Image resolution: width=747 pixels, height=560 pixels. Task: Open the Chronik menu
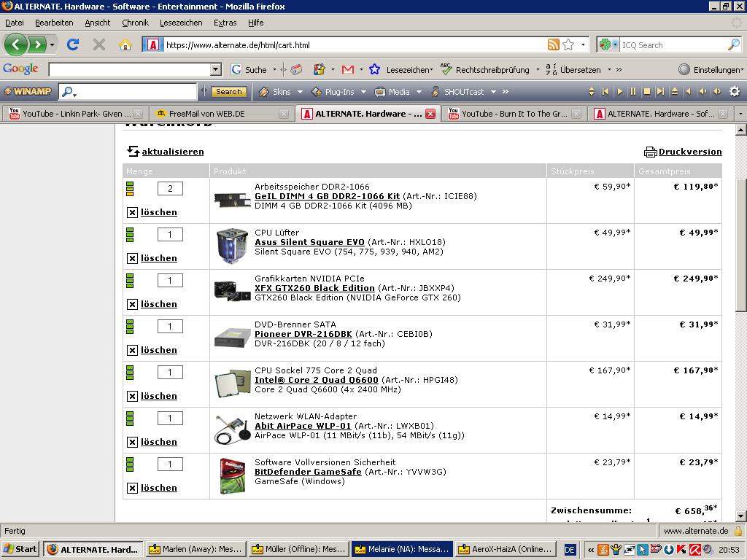[135, 23]
